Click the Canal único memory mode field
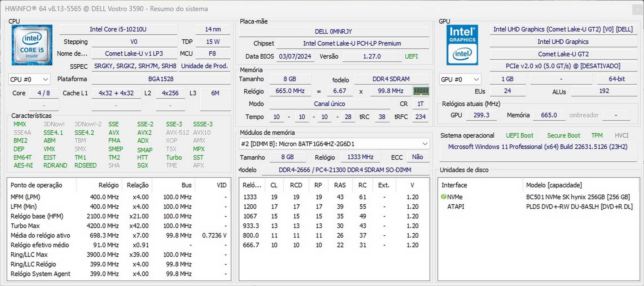The image size is (644, 286). pyautogui.click(x=330, y=104)
